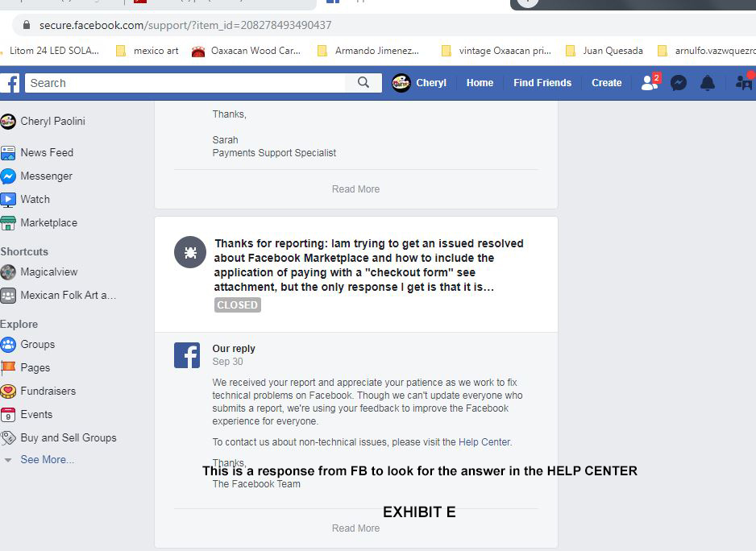Open the notifications bell

tap(708, 83)
